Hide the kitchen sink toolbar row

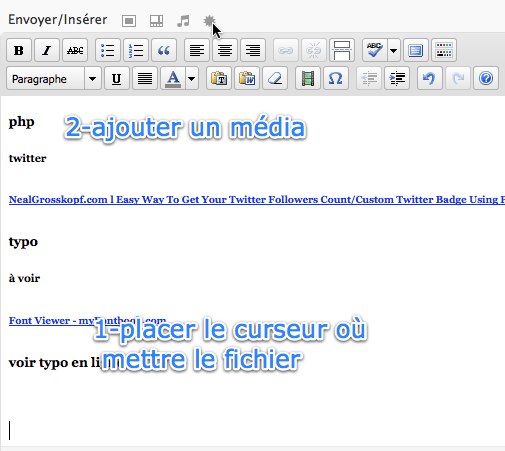coord(444,50)
